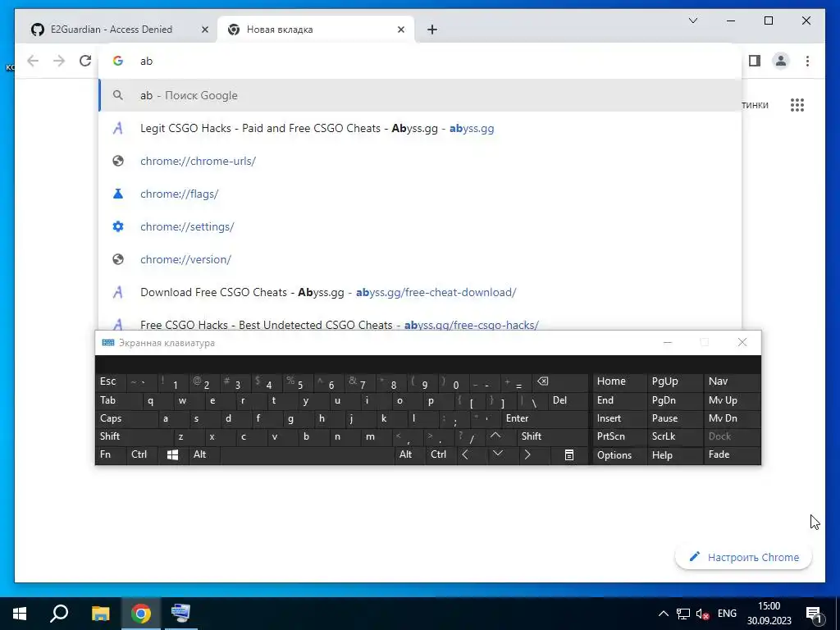Select chrome://version/ suggestion
The image size is (840, 630).
pos(421,258)
